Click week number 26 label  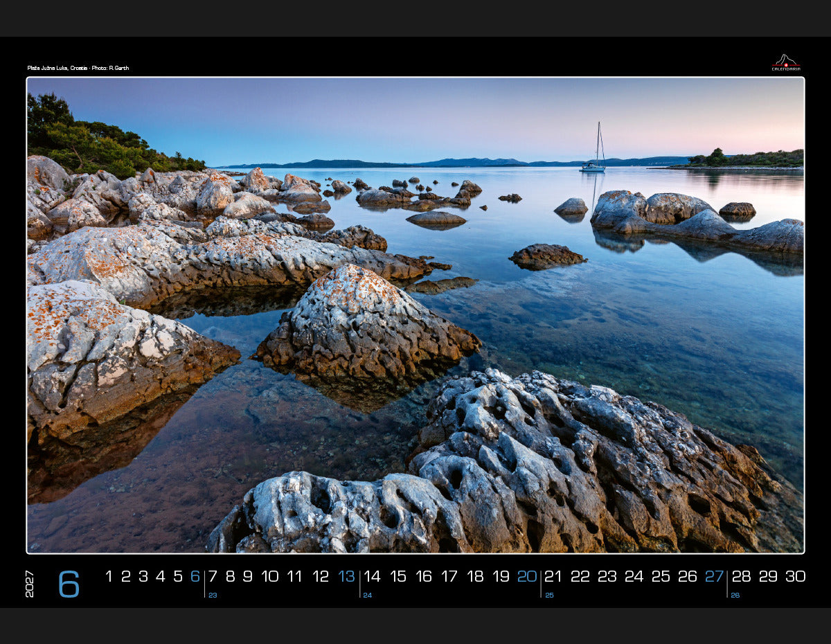pyautogui.click(x=735, y=595)
